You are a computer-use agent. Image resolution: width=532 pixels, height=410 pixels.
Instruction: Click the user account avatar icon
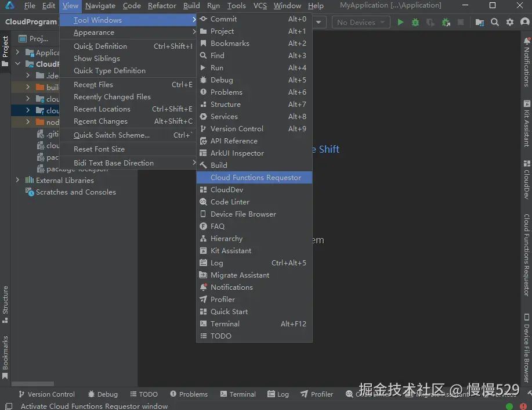pyautogui.click(x=525, y=23)
